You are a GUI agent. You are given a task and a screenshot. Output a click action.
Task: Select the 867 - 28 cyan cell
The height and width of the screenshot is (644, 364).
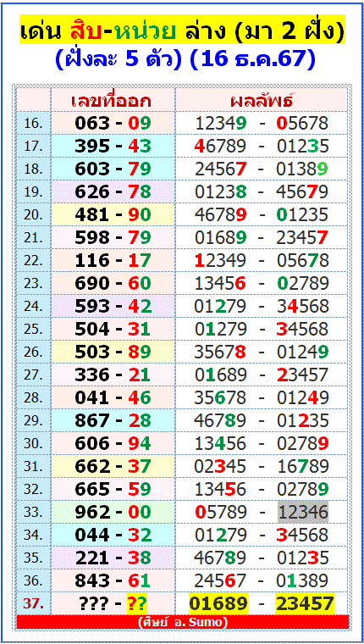point(113,420)
